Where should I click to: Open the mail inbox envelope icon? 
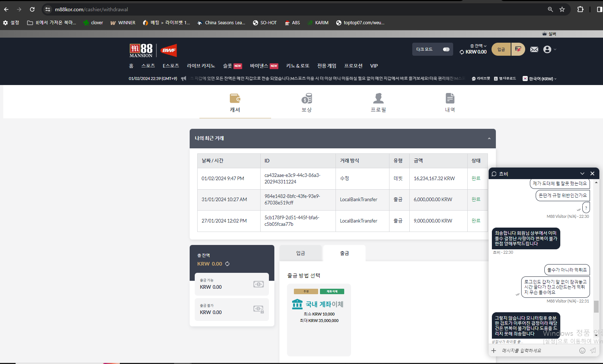534,50
